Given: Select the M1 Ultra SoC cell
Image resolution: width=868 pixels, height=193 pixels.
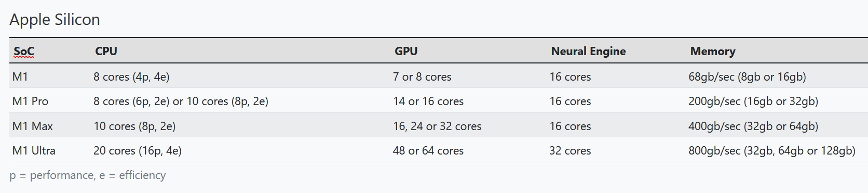Looking at the screenshot, I should coord(34,151).
